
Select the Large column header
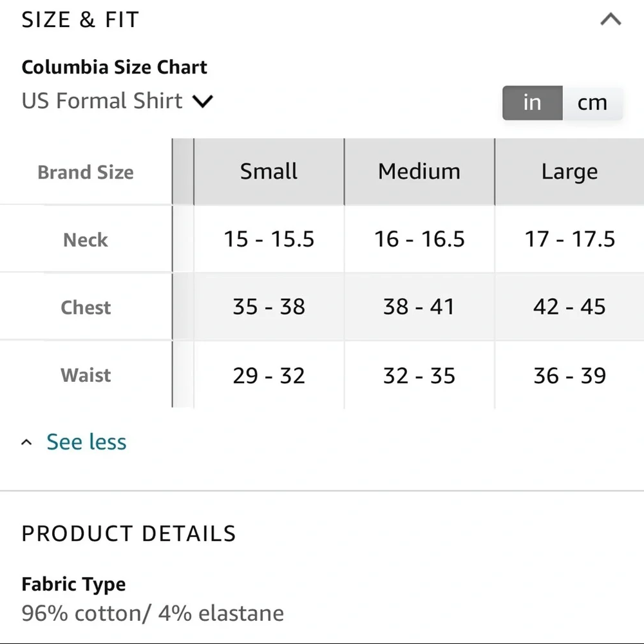pyautogui.click(x=569, y=171)
